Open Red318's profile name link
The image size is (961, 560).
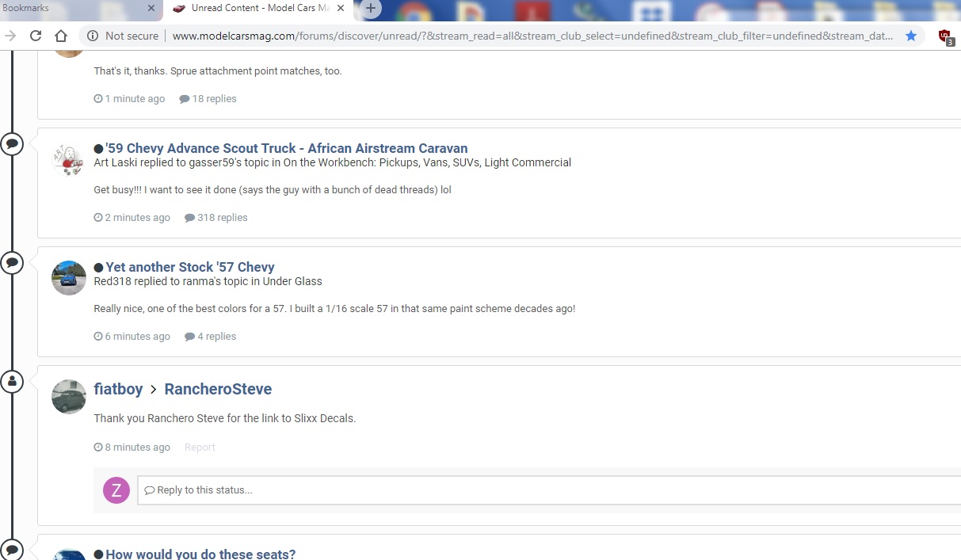(x=113, y=281)
